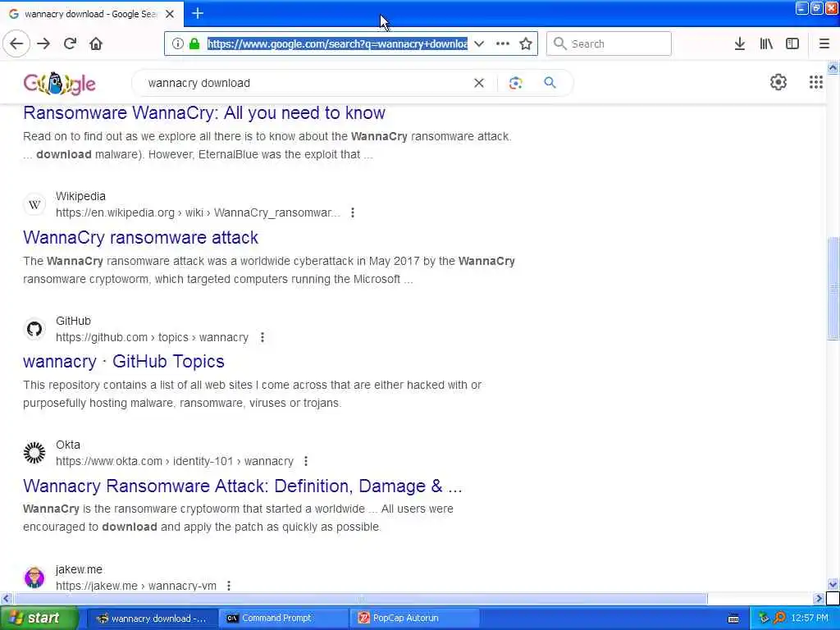
Task: Toggle the sidebars icon in toolbar
Action: pyautogui.click(x=792, y=43)
